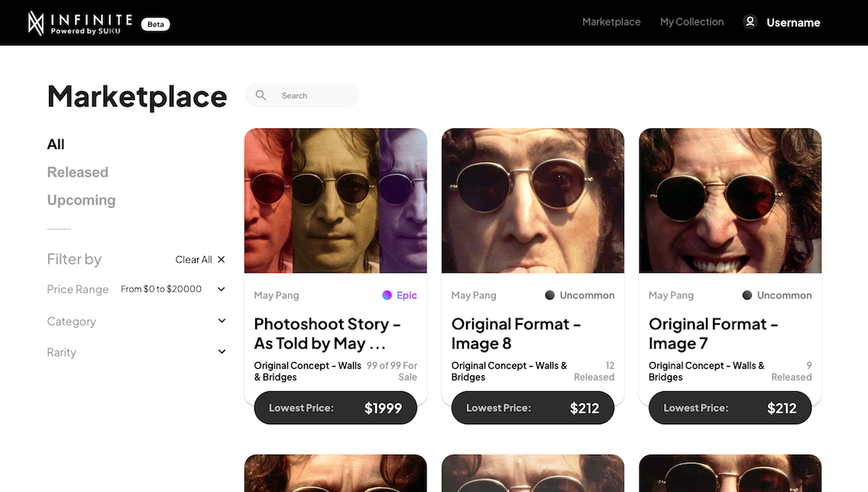The image size is (868, 492).
Task: Click '9 Released' text on Image 7 card
Action: [792, 371]
